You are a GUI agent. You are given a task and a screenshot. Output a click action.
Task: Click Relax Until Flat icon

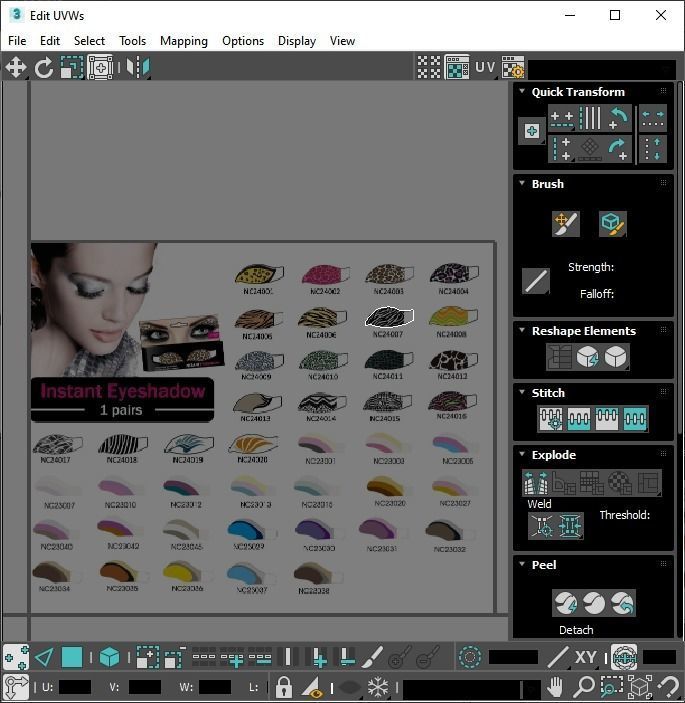(x=587, y=357)
